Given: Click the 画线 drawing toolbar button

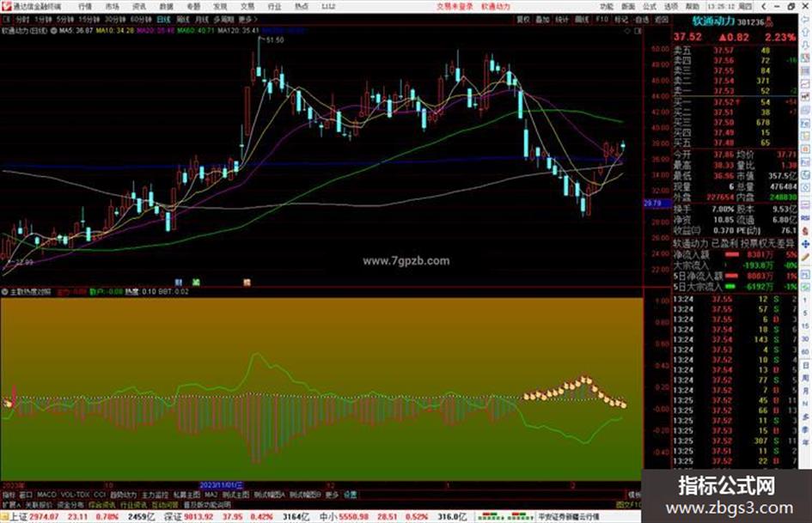Looking at the screenshot, I should click(x=582, y=19).
